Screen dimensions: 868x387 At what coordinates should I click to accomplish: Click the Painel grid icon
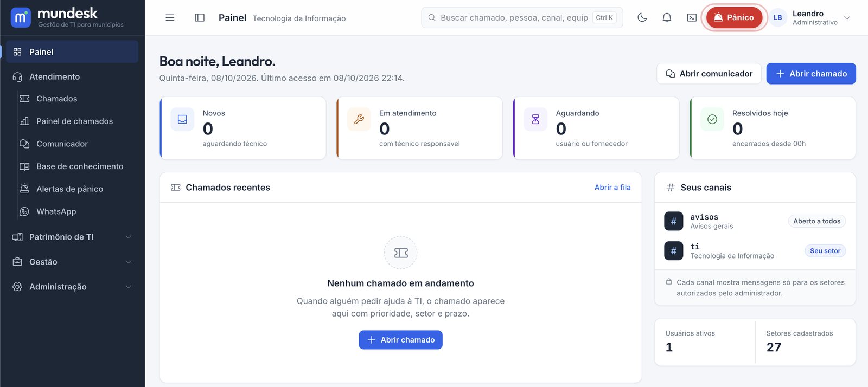click(x=17, y=51)
